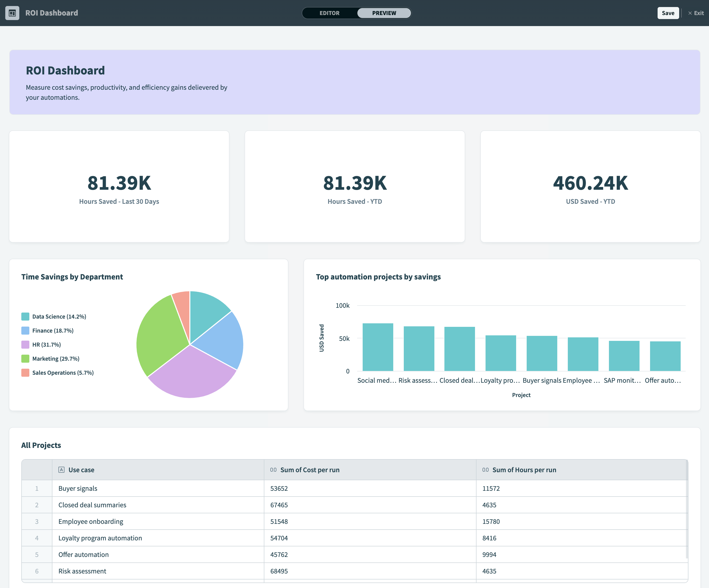Click the Finance legend color swatch
Image resolution: width=709 pixels, height=588 pixels.
25,330
